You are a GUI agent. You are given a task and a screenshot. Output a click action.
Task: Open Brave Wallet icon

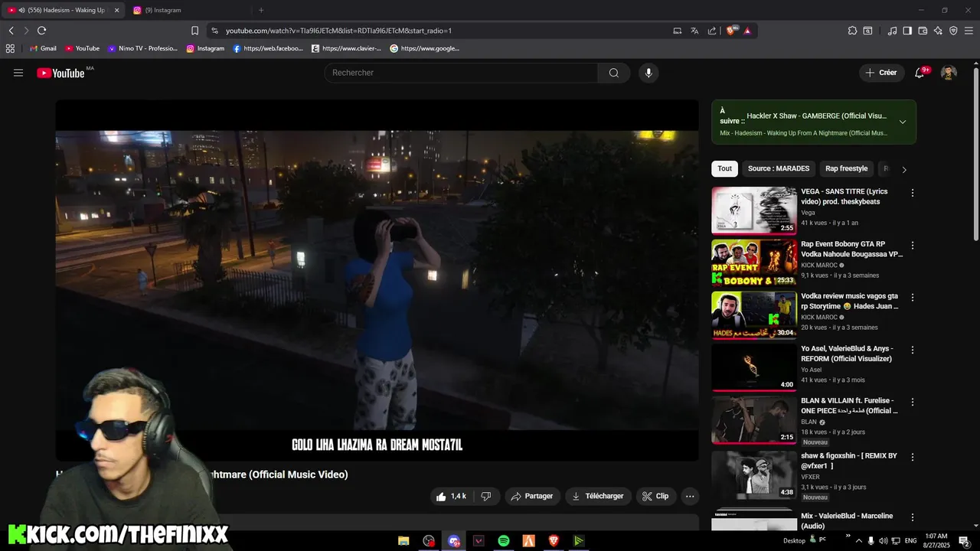pos(923,31)
